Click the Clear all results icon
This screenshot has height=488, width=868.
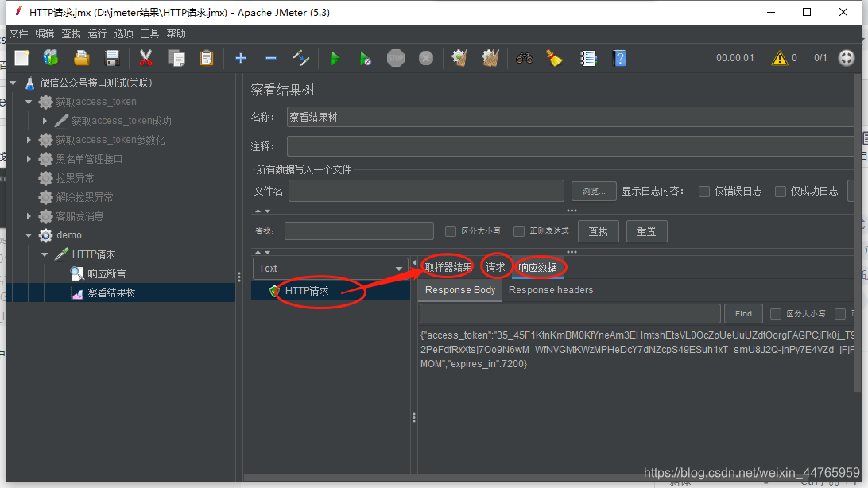click(x=490, y=58)
